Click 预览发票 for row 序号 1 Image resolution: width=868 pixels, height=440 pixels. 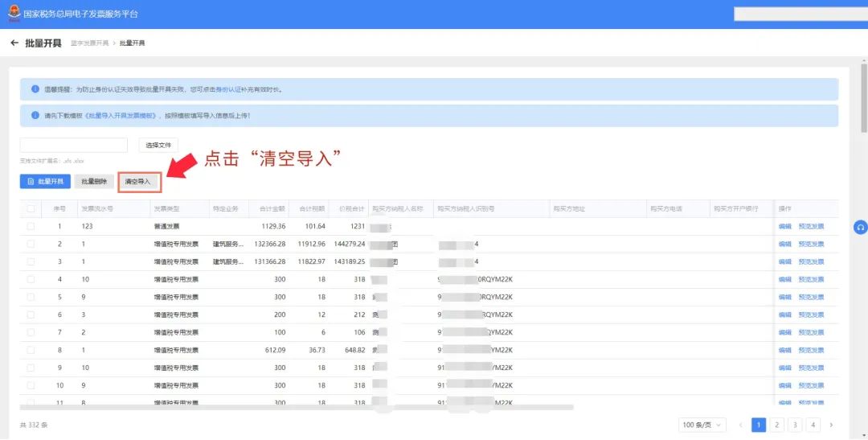point(812,226)
